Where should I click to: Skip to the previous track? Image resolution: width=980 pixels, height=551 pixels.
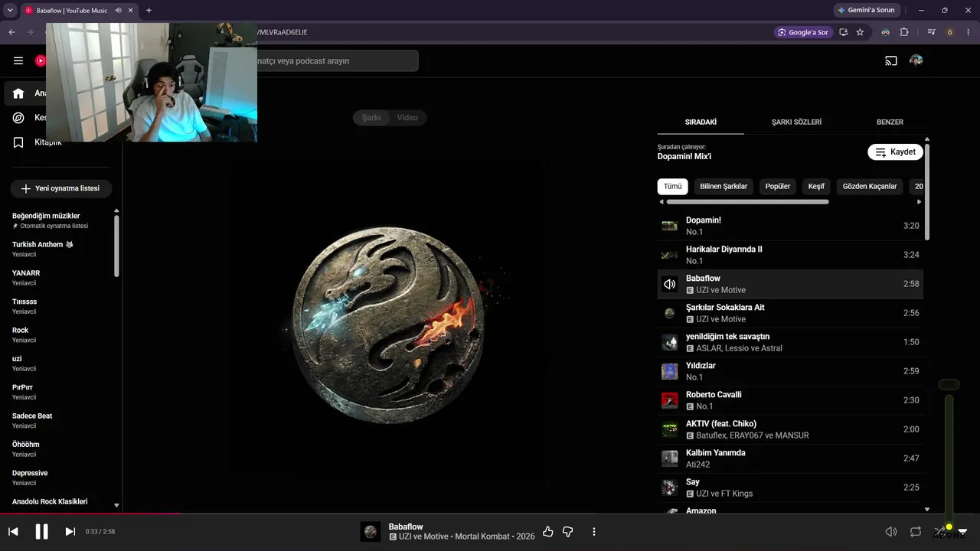13,531
